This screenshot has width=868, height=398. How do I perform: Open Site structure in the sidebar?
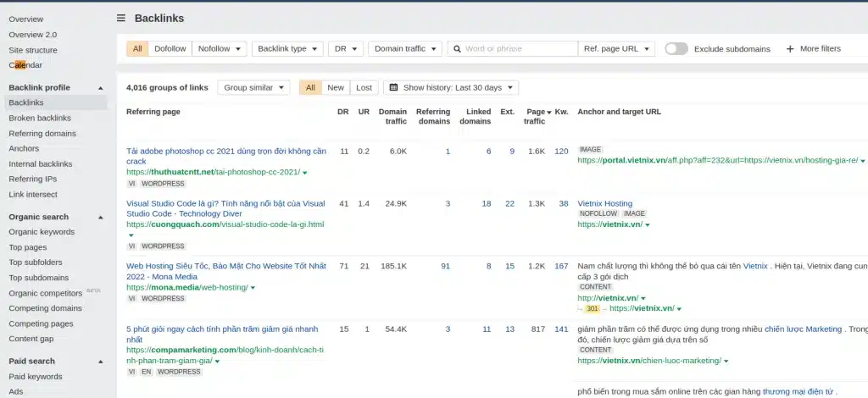[33, 50]
